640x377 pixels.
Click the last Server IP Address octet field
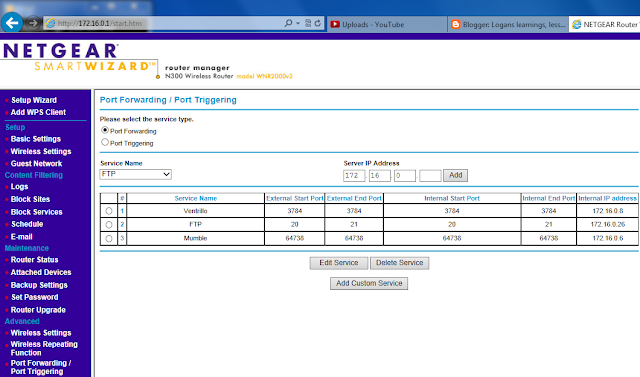click(430, 175)
